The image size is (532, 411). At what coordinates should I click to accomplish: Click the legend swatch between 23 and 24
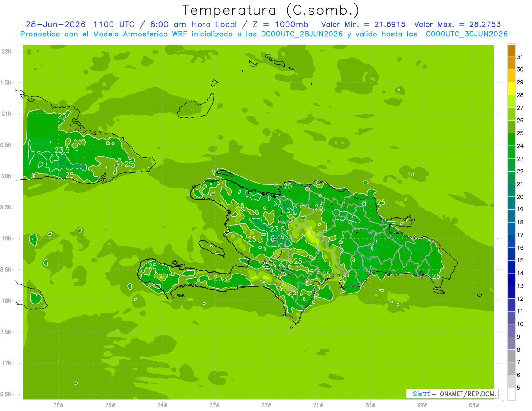coord(511,152)
